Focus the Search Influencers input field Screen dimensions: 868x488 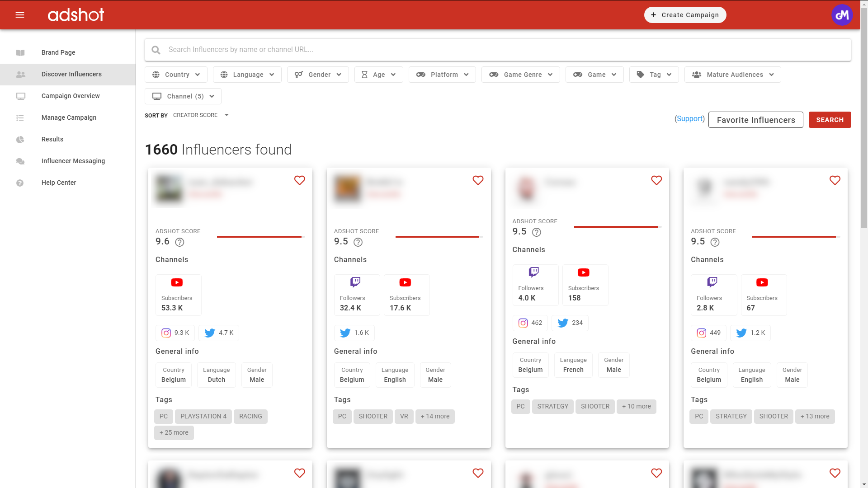(x=498, y=50)
